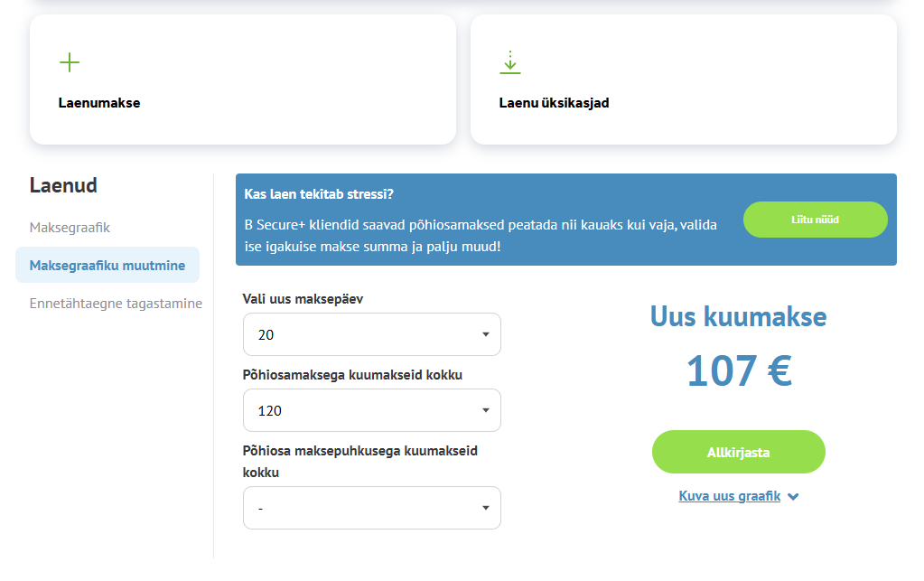Click the arrow in the maksepuhkusega field showing a dash
Viewport: 924px width, 581px height.
pyautogui.click(x=485, y=508)
